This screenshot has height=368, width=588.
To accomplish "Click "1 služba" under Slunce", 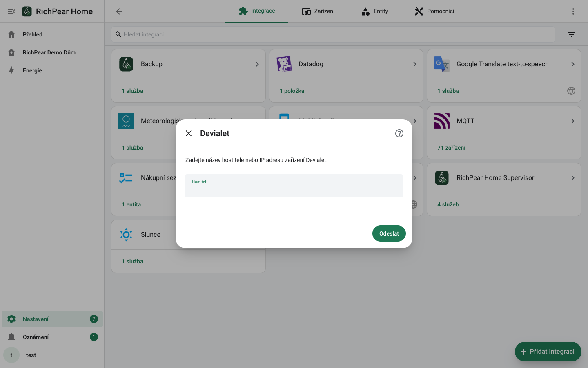I will pyautogui.click(x=132, y=261).
